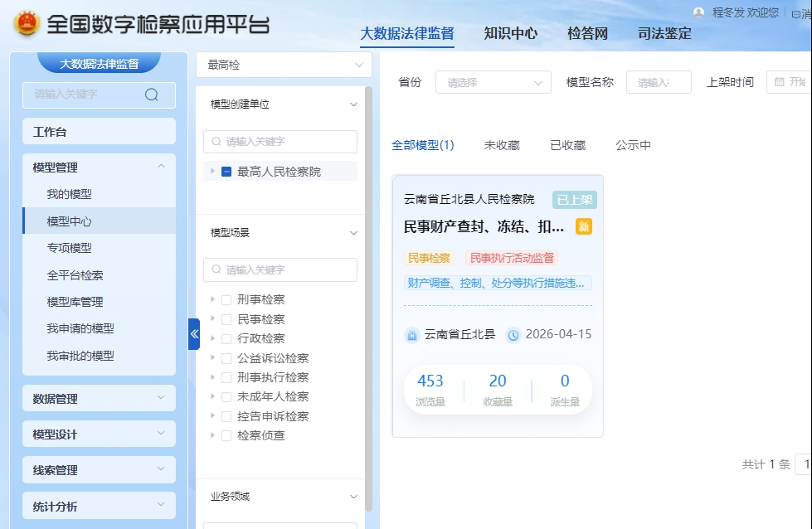Click the national emblem logo
The width and height of the screenshot is (812, 529).
tap(27, 23)
